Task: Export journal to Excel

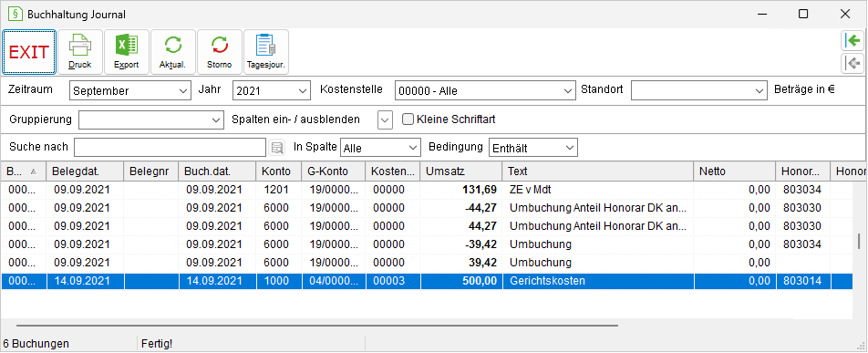Action: 126,52
